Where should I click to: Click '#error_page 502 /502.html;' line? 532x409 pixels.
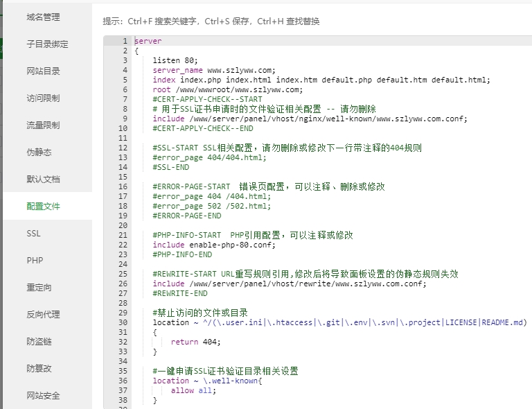(x=212, y=207)
